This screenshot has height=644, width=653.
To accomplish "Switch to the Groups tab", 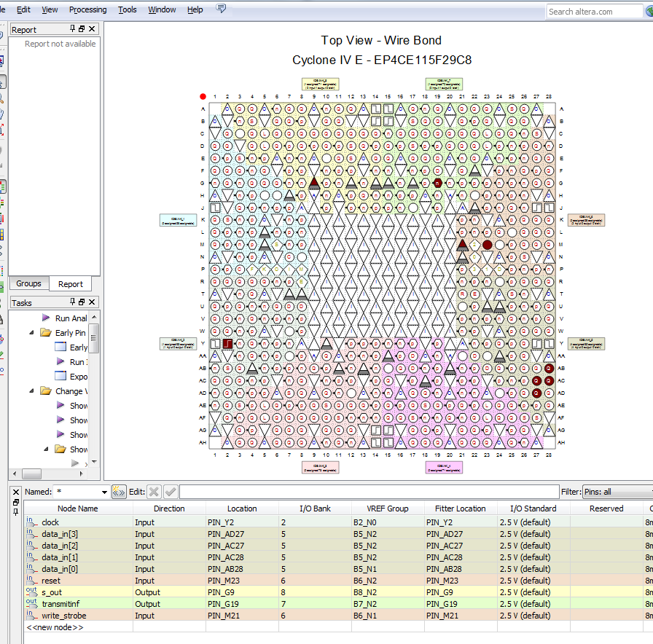I will click(28, 283).
